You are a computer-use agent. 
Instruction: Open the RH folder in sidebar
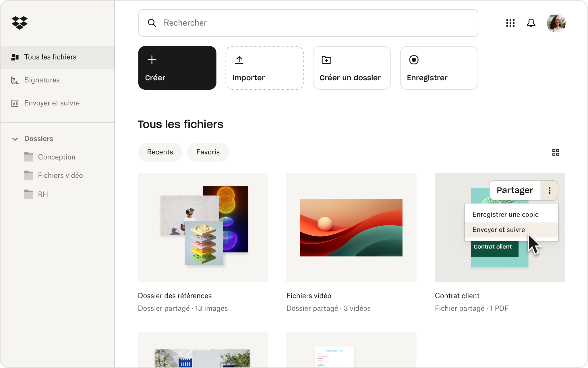[43, 194]
